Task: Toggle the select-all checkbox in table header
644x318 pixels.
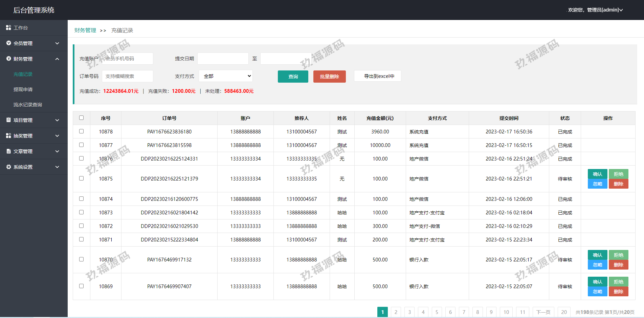Action: pyautogui.click(x=81, y=118)
